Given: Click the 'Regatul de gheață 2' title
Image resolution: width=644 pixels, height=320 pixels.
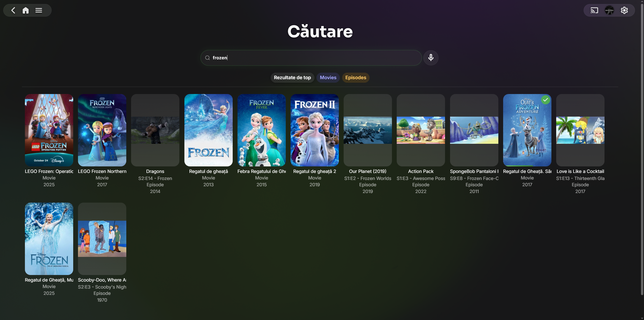Looking at the screenshot, I should [315, 171].
